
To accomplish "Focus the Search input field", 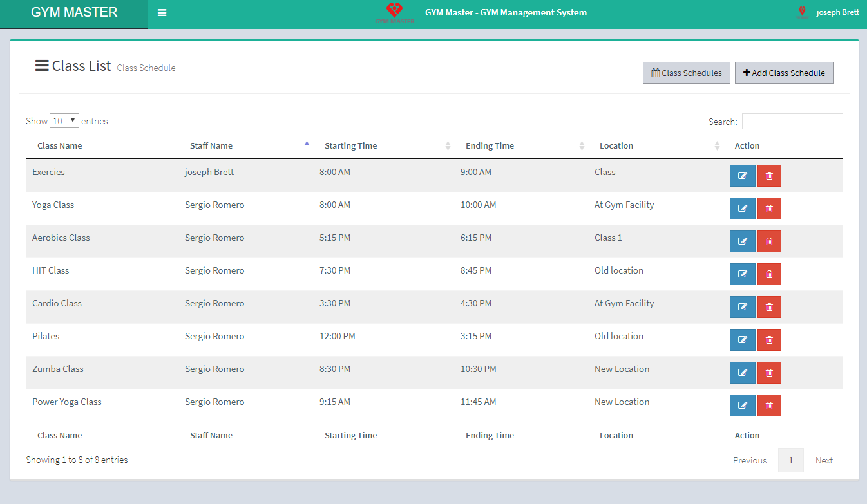I will click(792, 121).
